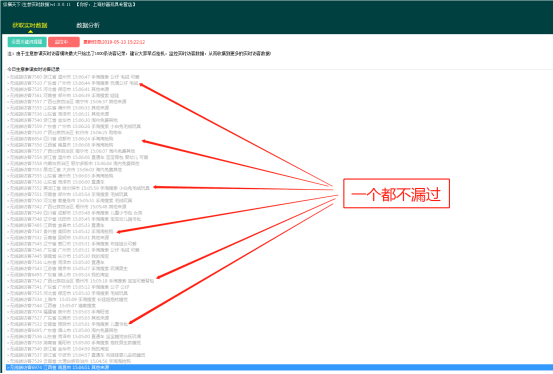The image size is (553, 374).
Task: Select the 广州市 visitor row at 15:05:12
Action: coord(68,287)
